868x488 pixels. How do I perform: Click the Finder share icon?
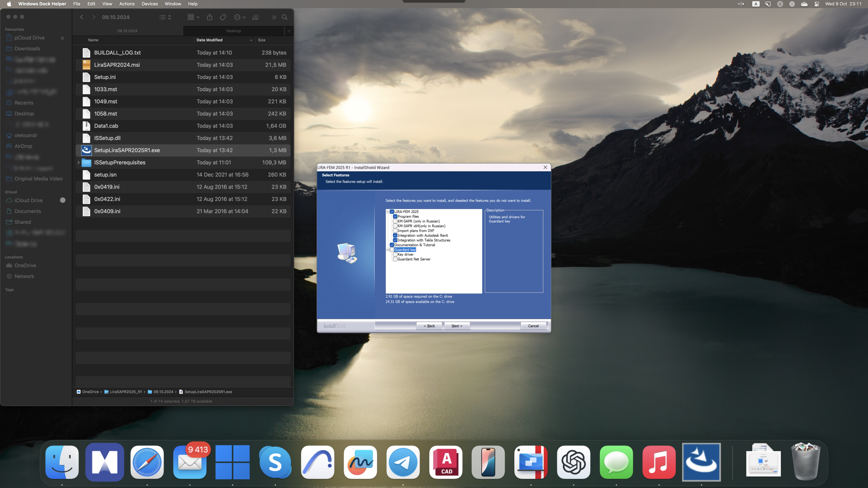tap(210, 17)
